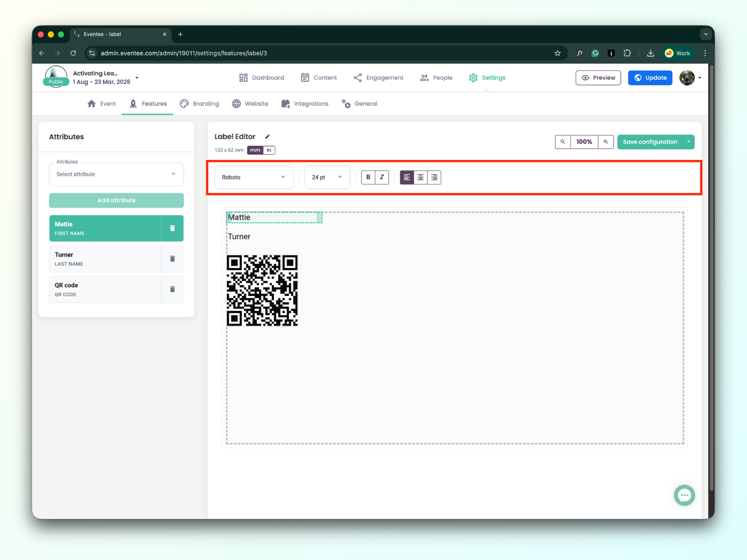The height and width of the screenshot is (560, 747).
Task: Align text to the left
Action: point(407,177)
